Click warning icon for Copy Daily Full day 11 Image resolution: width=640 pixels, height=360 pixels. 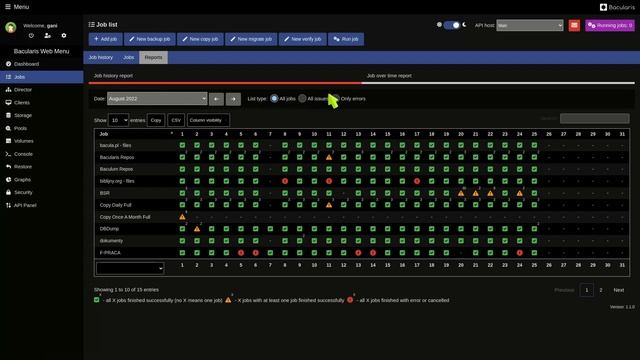coord(329,205)
